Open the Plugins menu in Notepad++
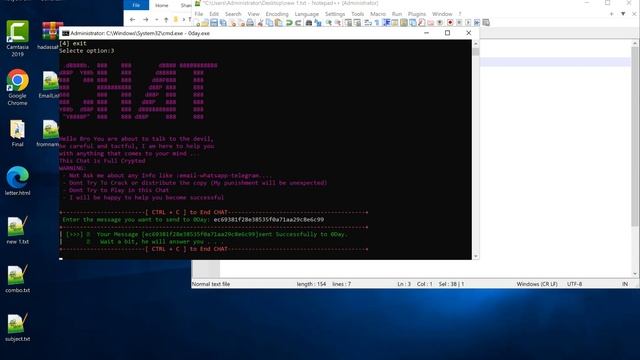Viewport: 640px width, 360px height. 417,14
